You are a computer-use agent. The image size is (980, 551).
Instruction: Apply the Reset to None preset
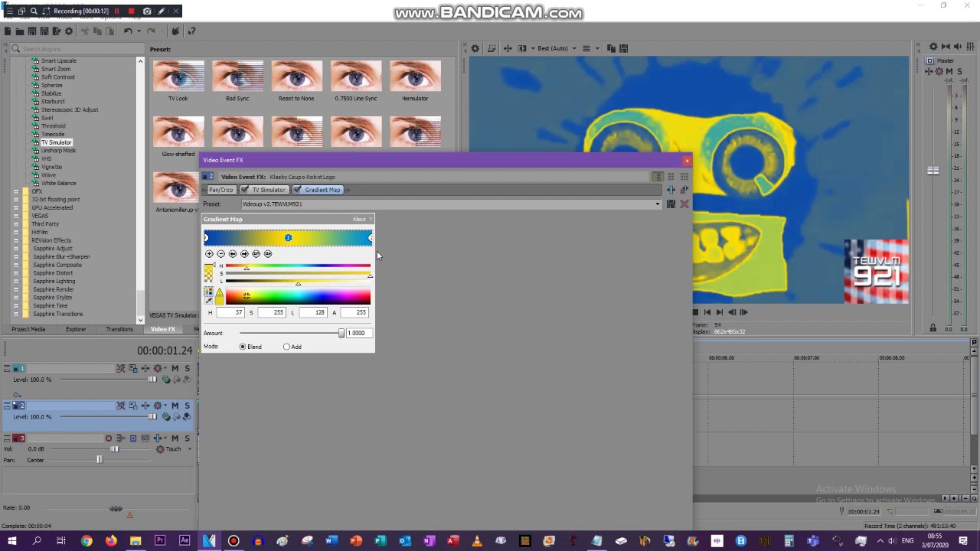pyautogui.click(x=296, y=77)
